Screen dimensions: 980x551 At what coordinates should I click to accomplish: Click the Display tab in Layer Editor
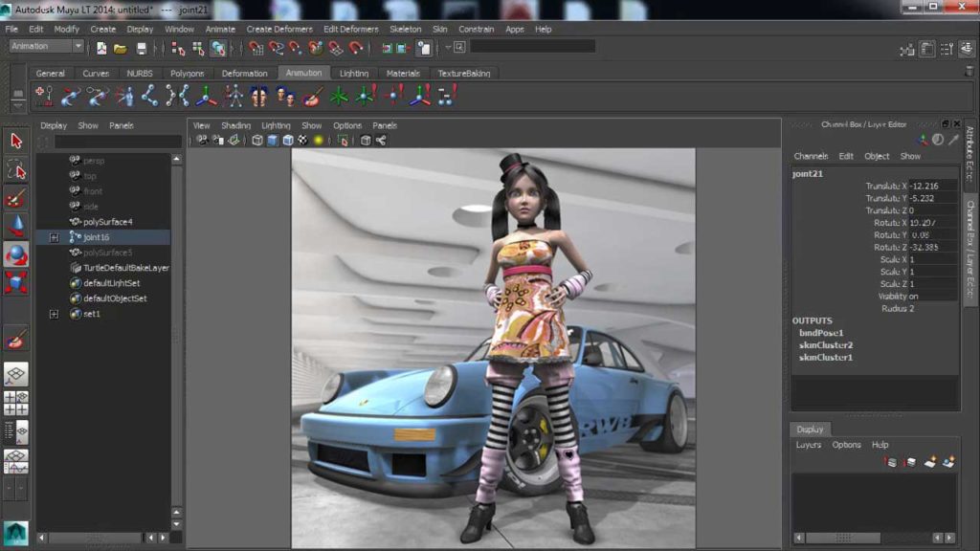[x=810, y=430]
